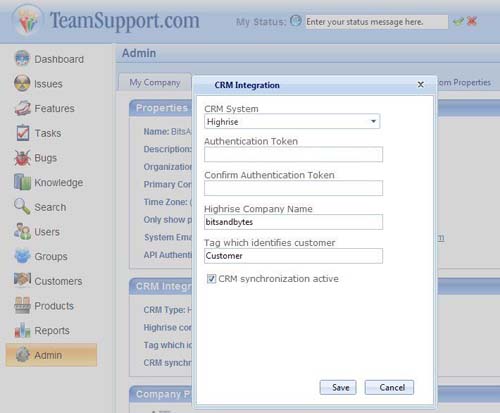Open the Customers handshake icon

22,280
